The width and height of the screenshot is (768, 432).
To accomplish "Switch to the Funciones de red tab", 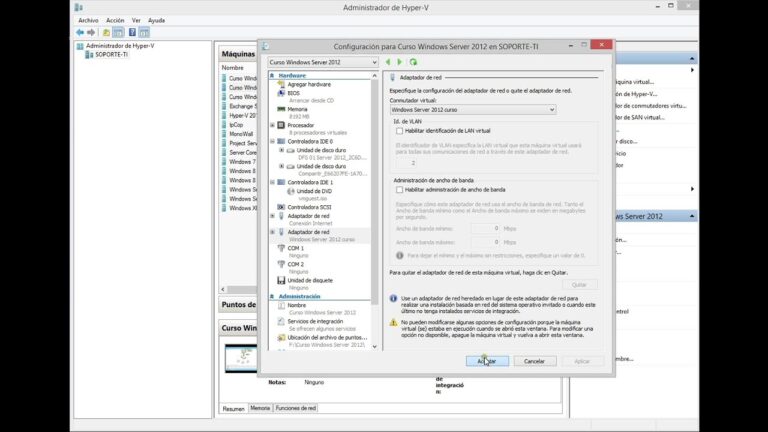I will (x=295, y=408).
